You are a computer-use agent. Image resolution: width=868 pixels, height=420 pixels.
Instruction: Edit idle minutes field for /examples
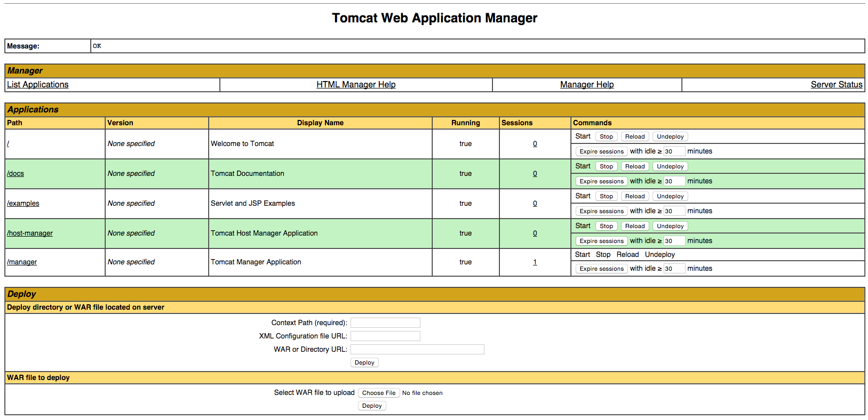point(674,211)
